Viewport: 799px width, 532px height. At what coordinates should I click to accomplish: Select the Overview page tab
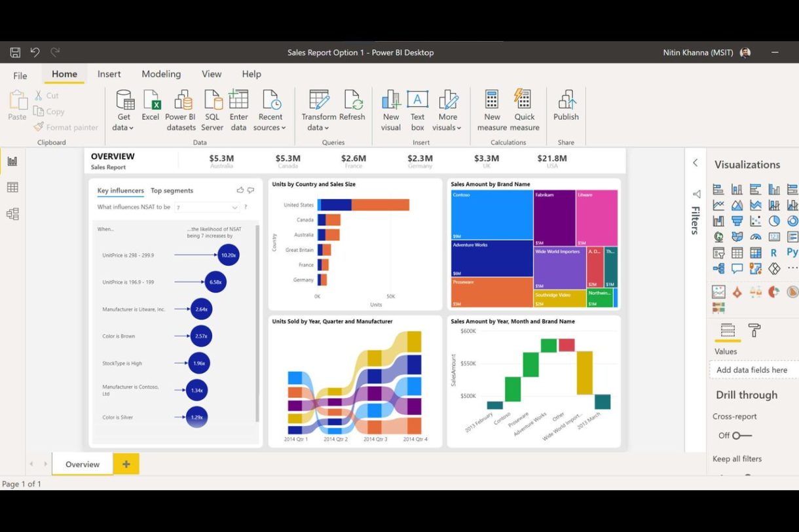[x=83, y=464]
